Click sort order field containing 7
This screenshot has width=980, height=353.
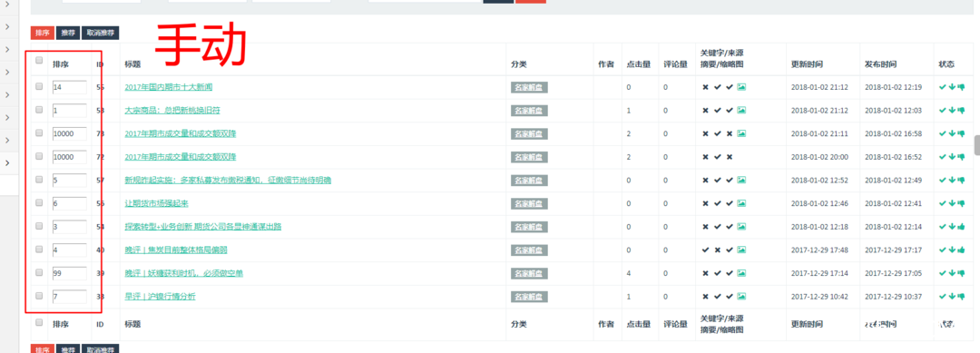69,296
